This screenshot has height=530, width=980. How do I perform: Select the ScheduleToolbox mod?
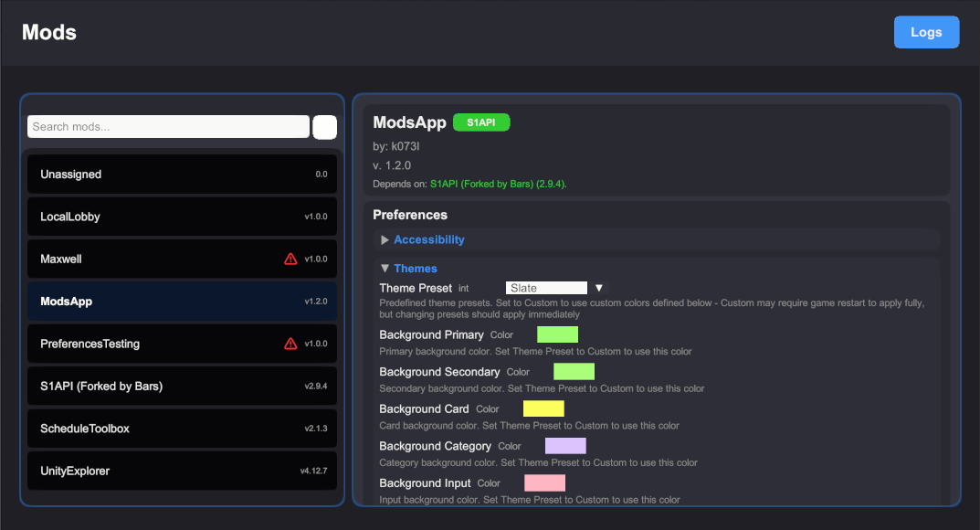pos(182,428)
